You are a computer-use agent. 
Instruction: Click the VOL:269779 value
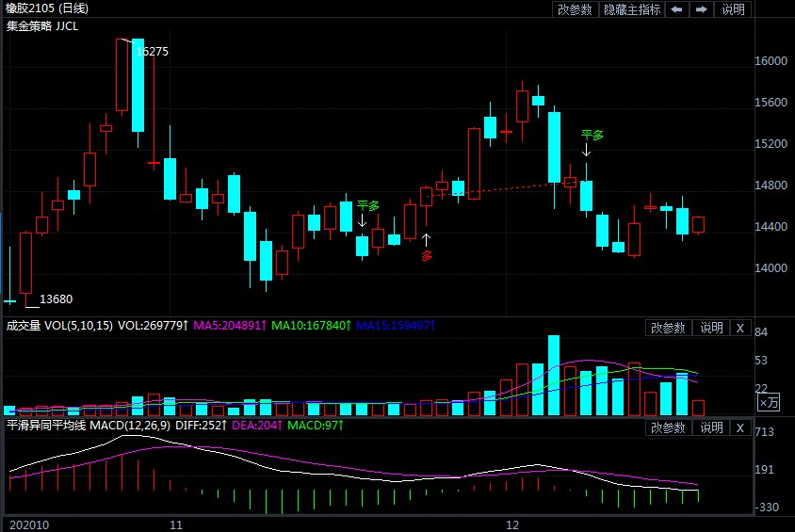154,325
